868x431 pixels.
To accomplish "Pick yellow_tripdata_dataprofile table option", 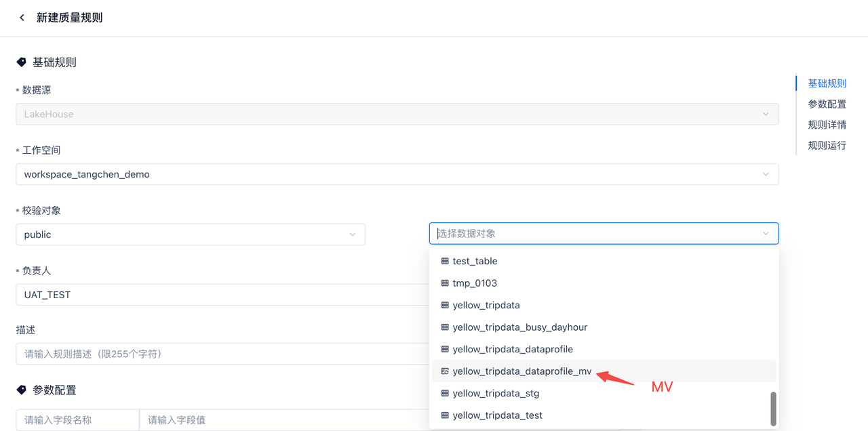I will 513,349.
